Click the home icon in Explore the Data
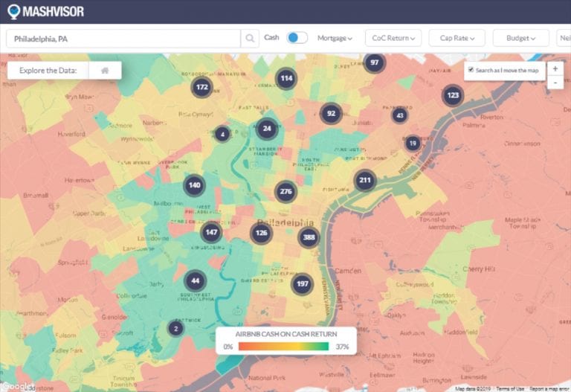Viewport: 571px width, 392px height. tap(106, 71)
